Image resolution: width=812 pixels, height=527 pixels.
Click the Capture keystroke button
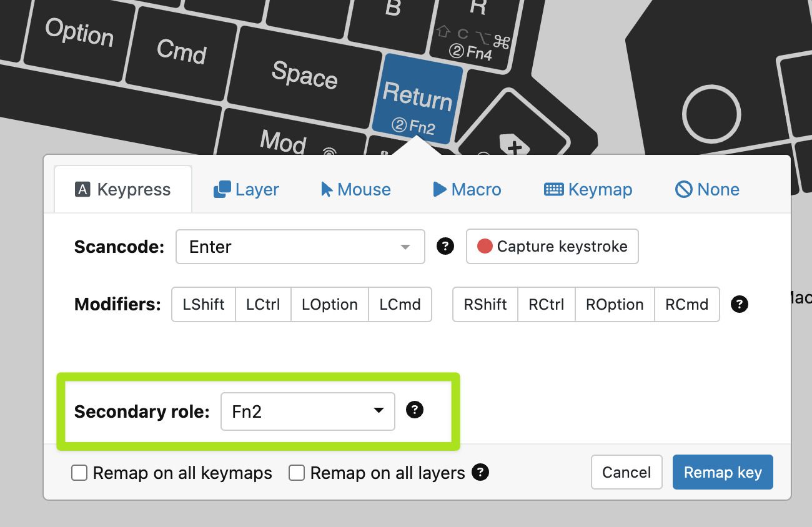tap(552, 247)
